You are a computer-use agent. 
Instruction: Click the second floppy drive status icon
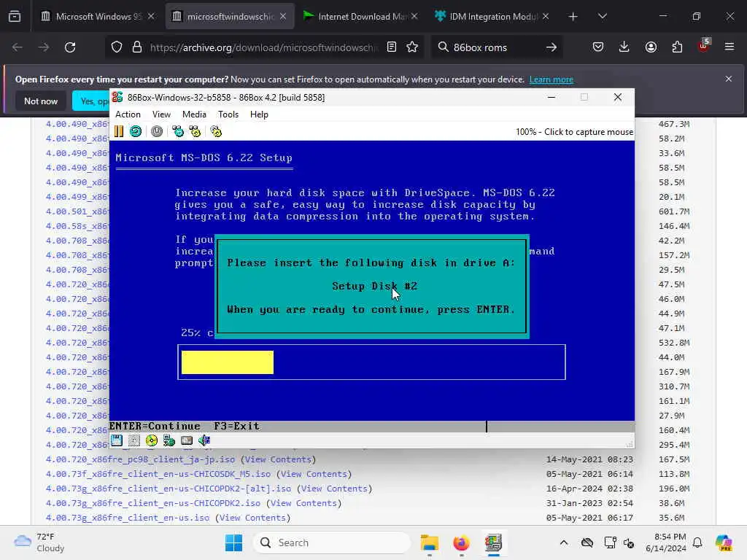click(x=134, y=440)
